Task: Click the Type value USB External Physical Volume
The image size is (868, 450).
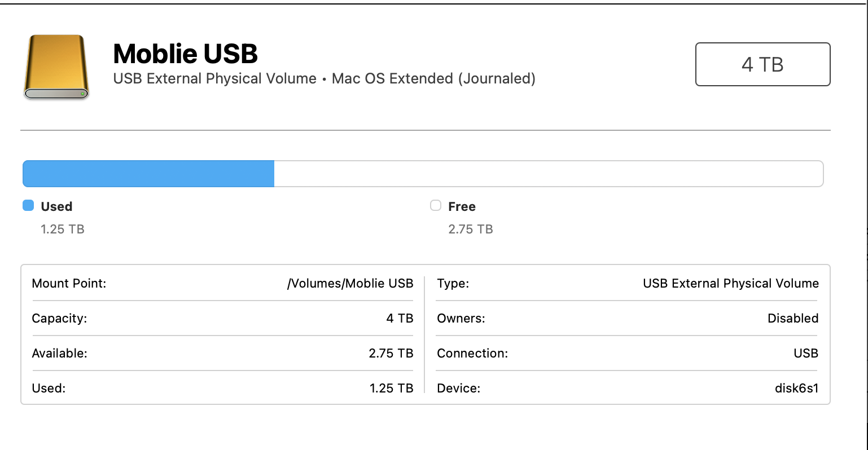Action: 730,283
